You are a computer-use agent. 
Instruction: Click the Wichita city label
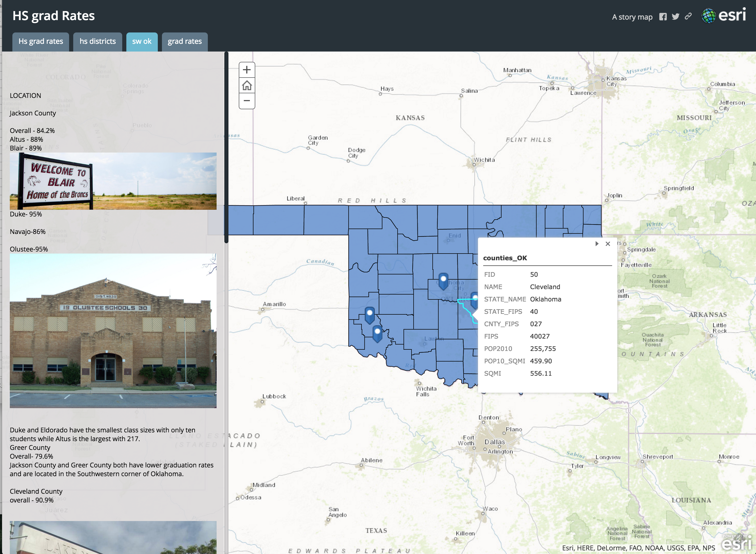(484, 160)
